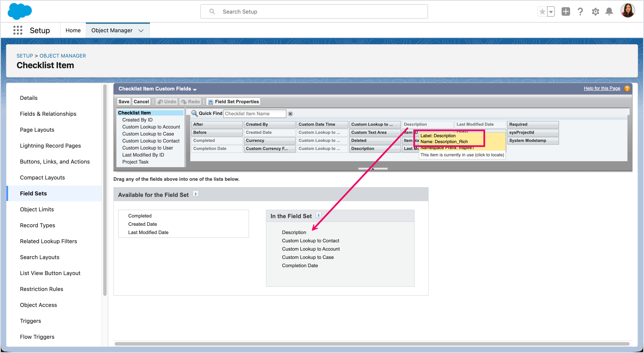The width and height of the screenshot is (644, 353).
Task: Switch to the Home tab
Action: pos(73,30)
